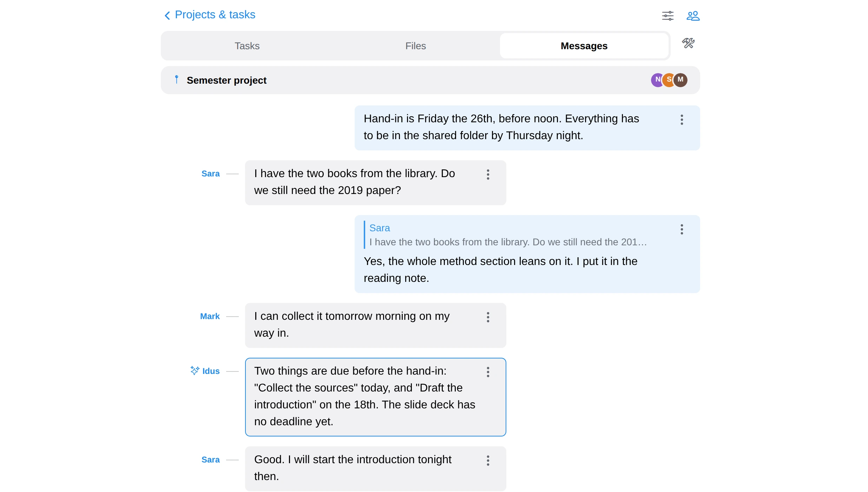Open options menu for the Idus message
This screenshot has width=868, height=492.
(488, 372)
